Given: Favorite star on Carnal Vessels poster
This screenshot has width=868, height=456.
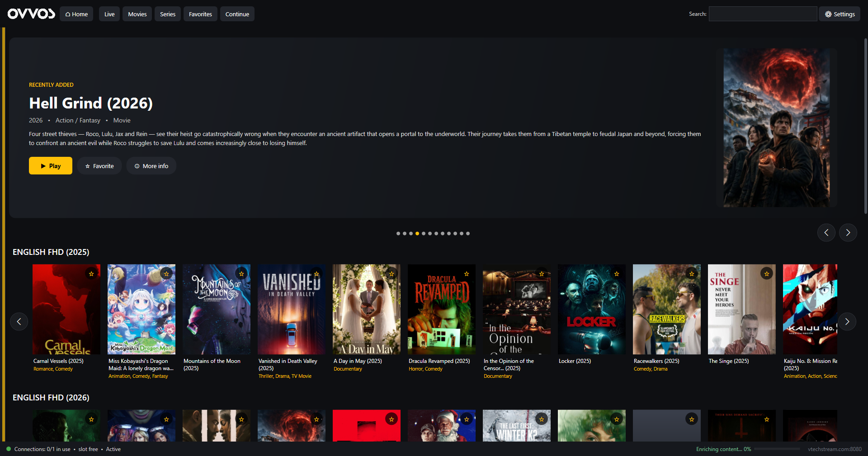Looking at the screenshot, I should click(x=91, y=274).
